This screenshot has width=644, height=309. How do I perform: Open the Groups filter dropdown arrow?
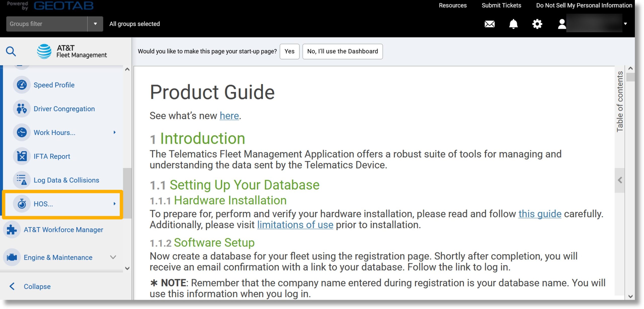(95, 24)
